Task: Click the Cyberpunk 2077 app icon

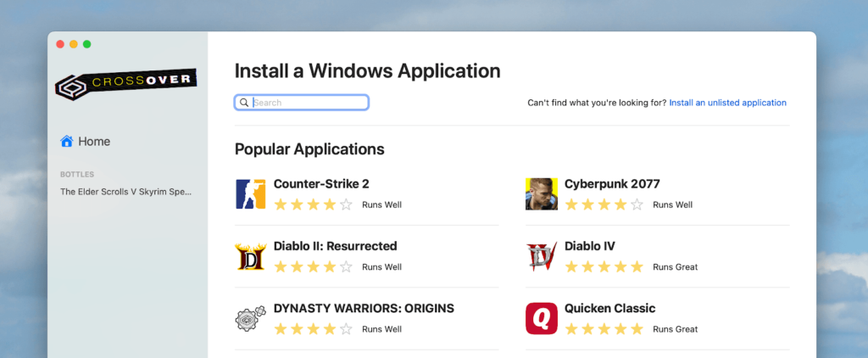Action: tap(542, 194)
